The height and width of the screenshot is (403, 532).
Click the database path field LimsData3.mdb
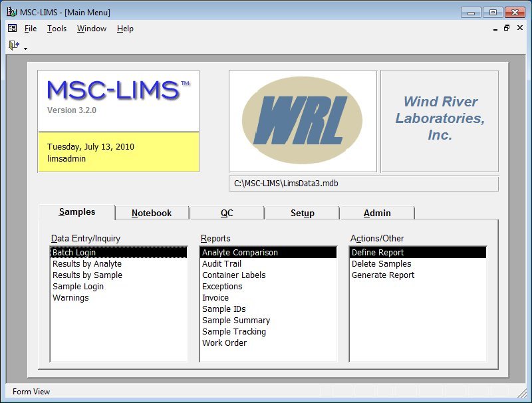[x=364, y=184]
